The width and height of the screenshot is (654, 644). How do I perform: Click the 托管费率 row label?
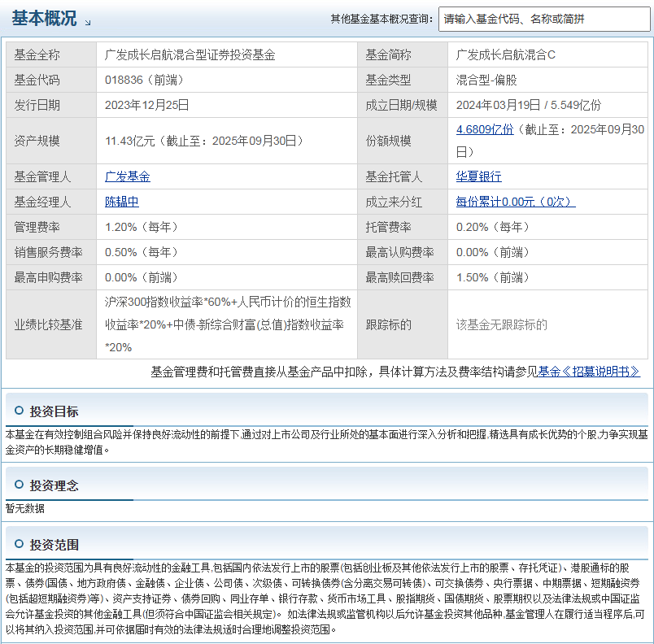[x=388, y=227]
